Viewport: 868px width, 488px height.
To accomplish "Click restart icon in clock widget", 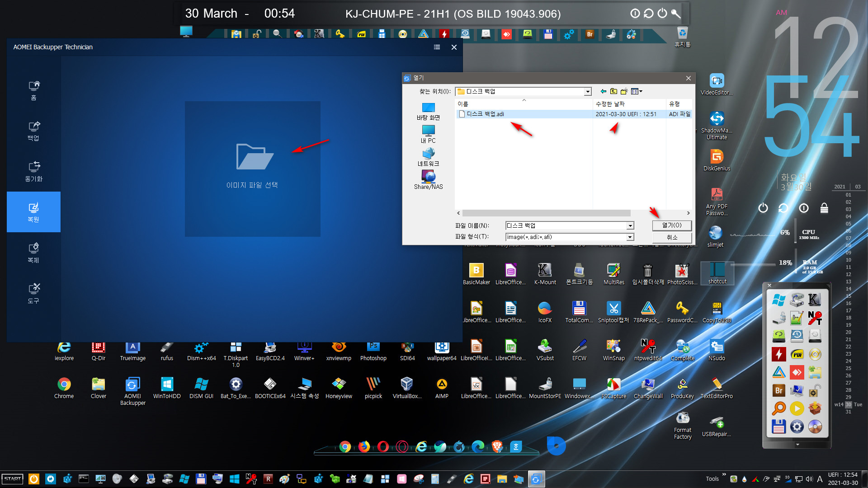I will [x=783, y=208].
